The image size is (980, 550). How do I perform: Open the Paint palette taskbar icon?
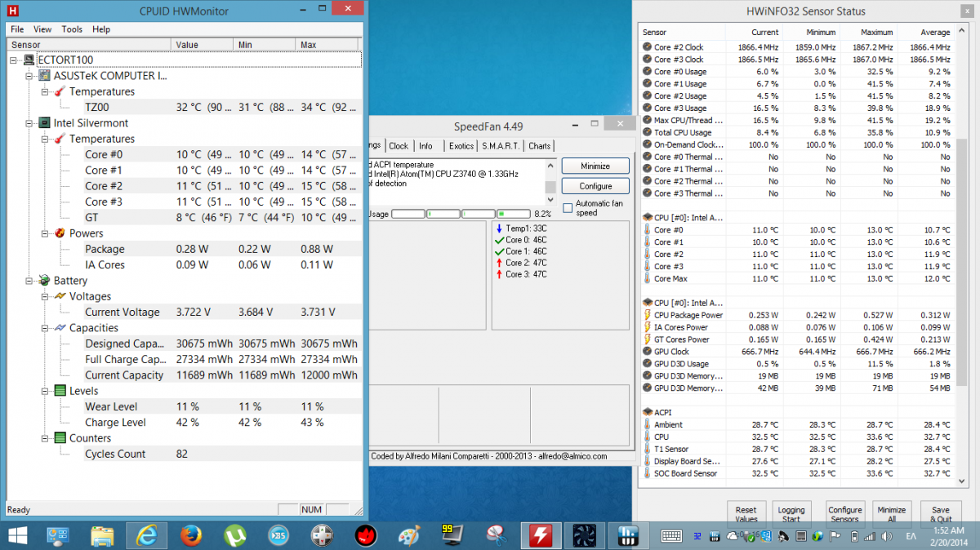408,535
